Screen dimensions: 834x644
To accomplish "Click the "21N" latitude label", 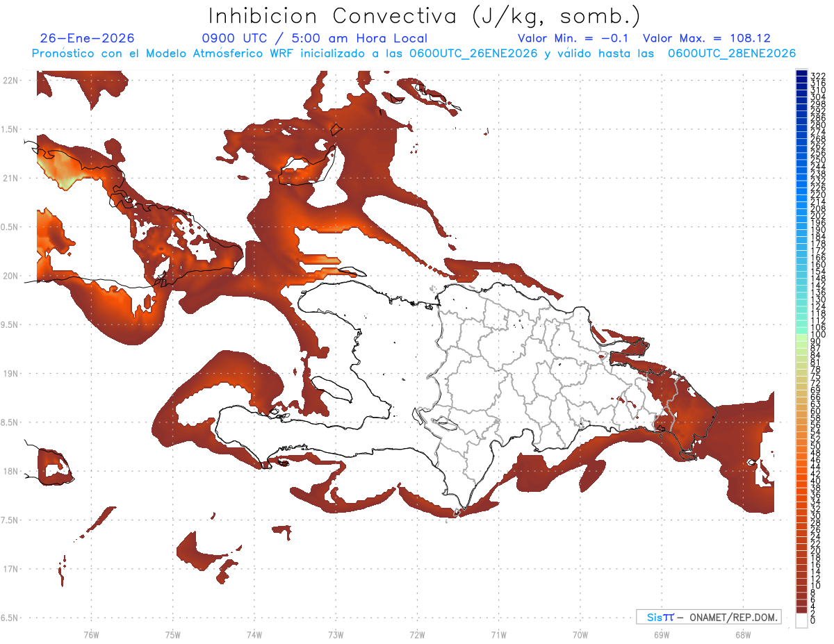I will click(11, 179).
